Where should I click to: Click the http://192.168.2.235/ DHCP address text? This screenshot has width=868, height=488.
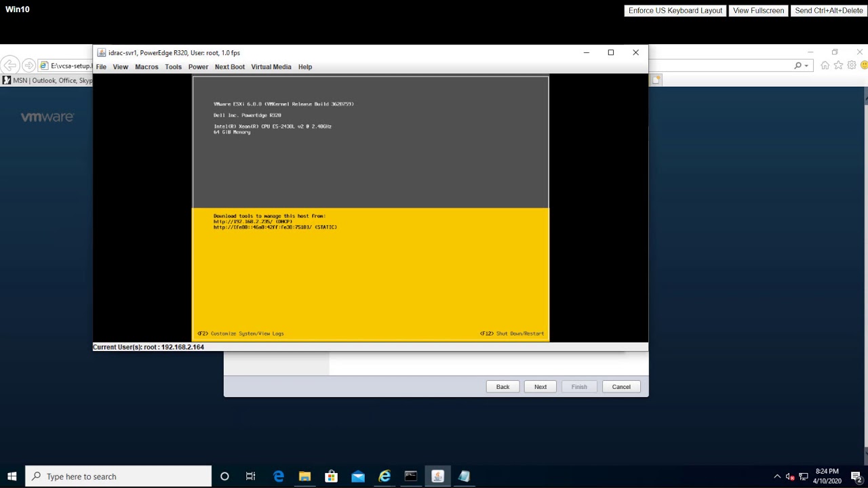253,222
